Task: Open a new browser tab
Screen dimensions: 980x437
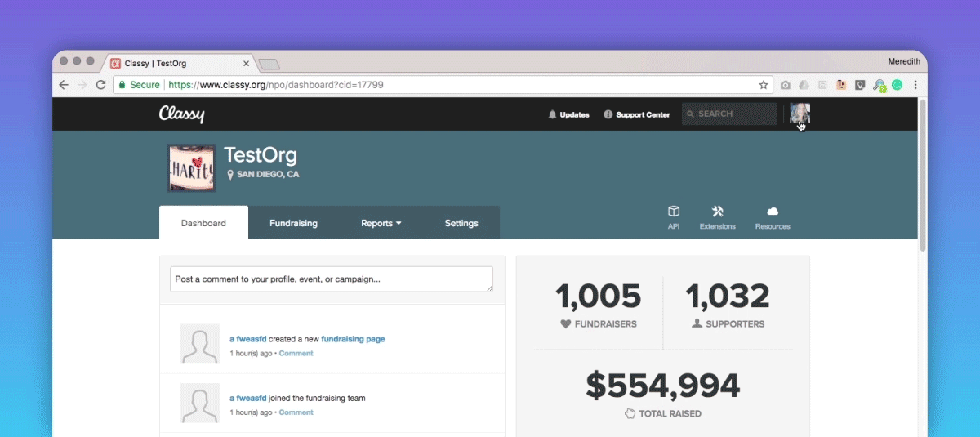Action: click(269, 64)
